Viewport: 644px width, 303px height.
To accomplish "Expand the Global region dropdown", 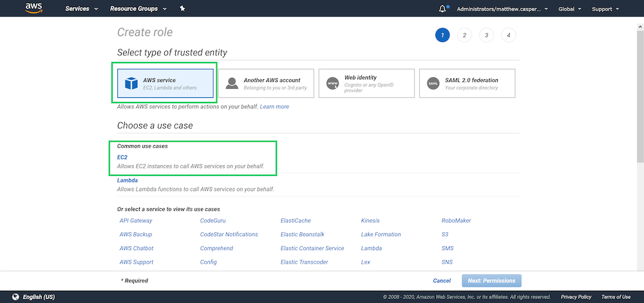I will pyautogui.click(x=570, y=9).
